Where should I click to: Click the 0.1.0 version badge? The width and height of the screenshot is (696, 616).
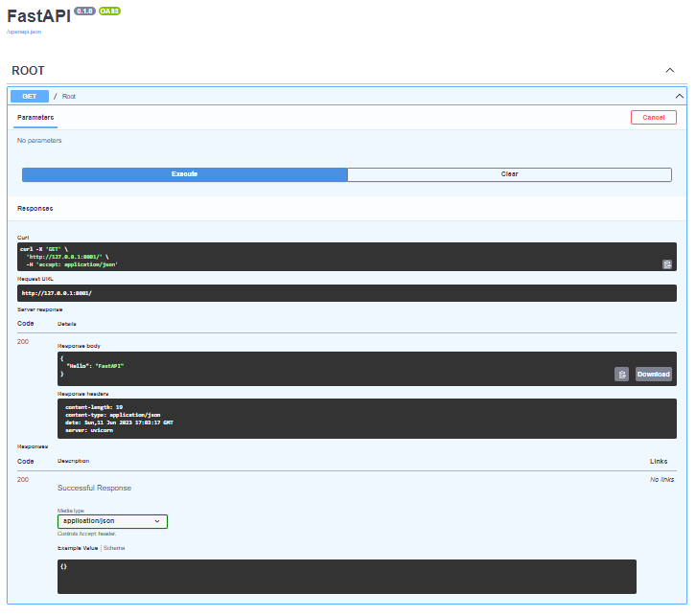[x=84, y=11]
